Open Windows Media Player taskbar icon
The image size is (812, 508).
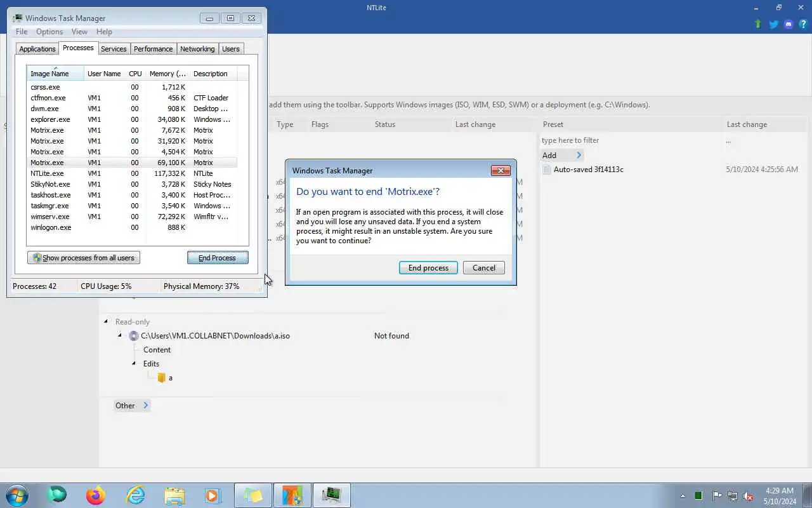click(213, 495)
